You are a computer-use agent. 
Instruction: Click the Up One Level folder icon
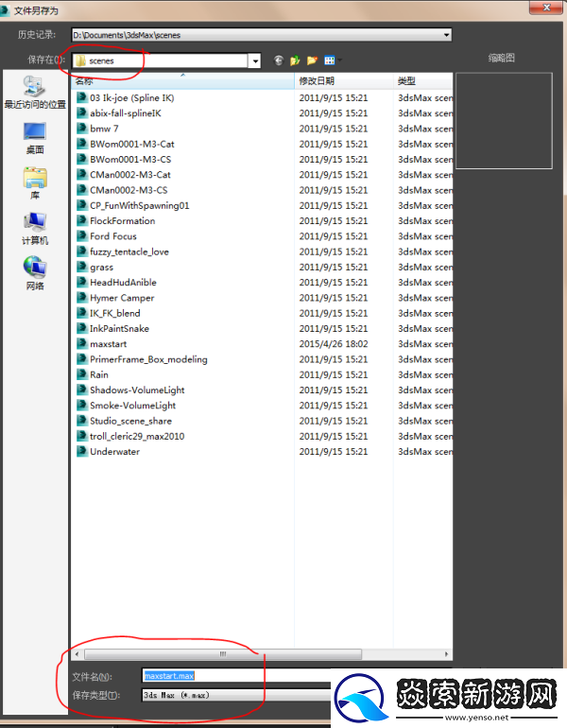coord(295,61)
